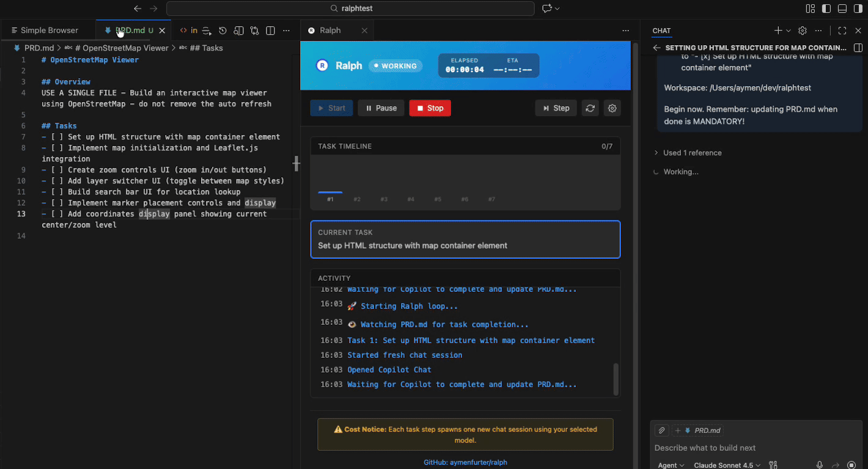Open the markdown preview to the side
Screen dimensions: 868x469
[239, 31]
